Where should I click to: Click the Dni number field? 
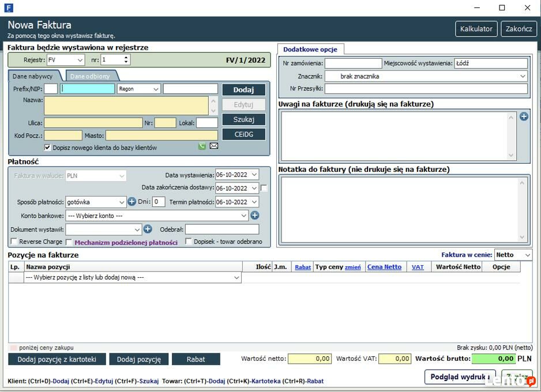[159, 202]
